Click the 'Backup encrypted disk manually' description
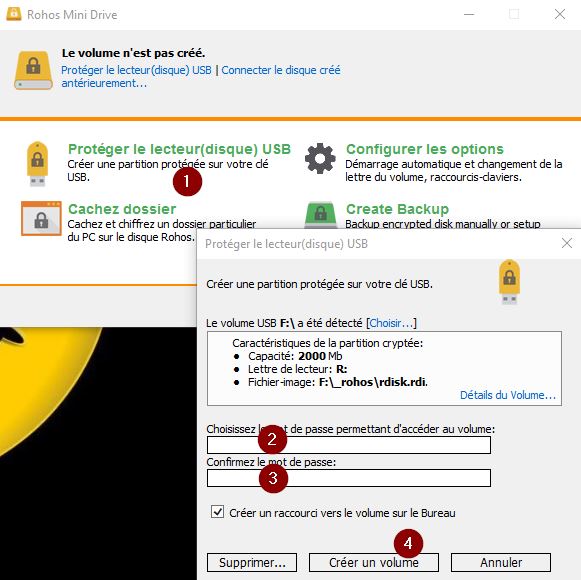 coord(443,224)
